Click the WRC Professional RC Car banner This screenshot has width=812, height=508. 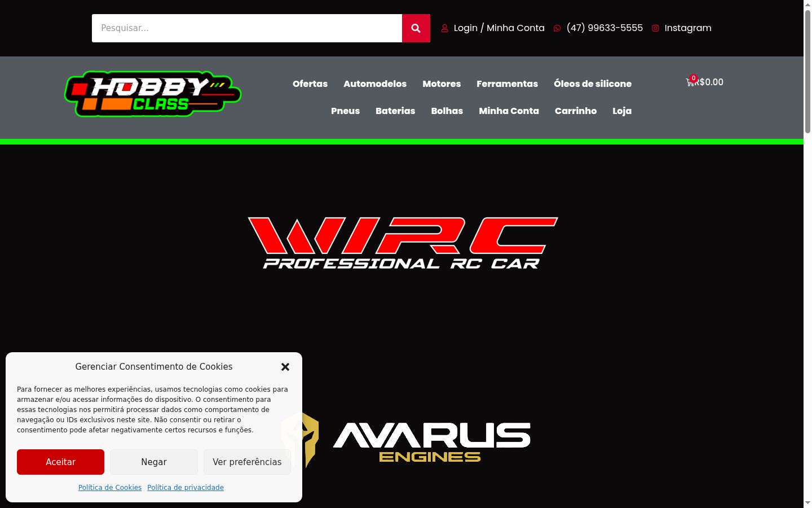pyautogui.click(x=403, y=243)
